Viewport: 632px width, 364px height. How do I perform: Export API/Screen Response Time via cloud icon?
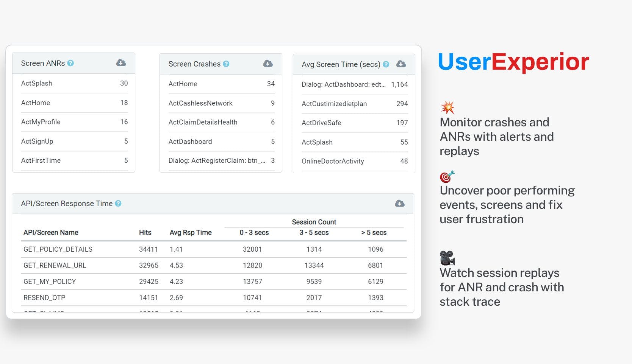[399, 204]
